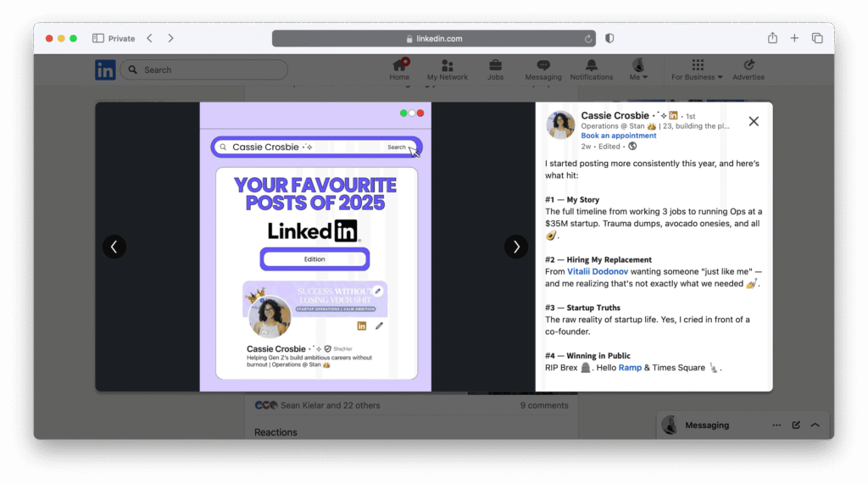
Task: Open Notifications bell icon
Action: [x=591, y=66]
